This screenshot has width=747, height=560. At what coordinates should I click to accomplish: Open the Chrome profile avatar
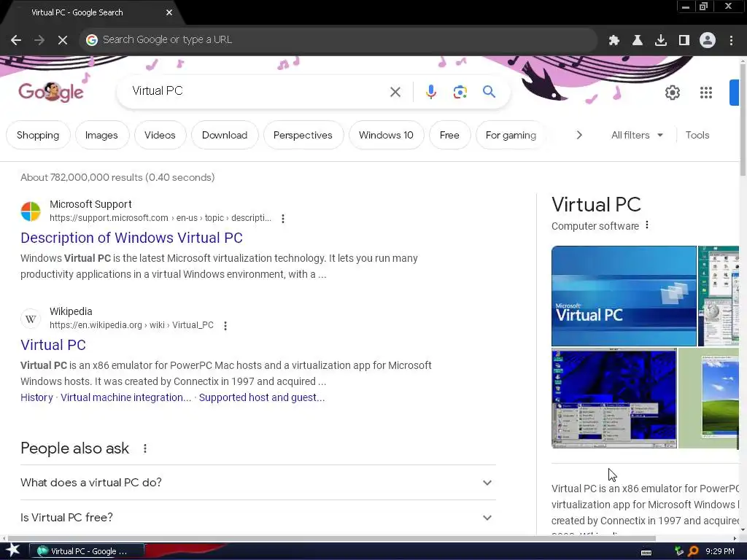(708, 40)
